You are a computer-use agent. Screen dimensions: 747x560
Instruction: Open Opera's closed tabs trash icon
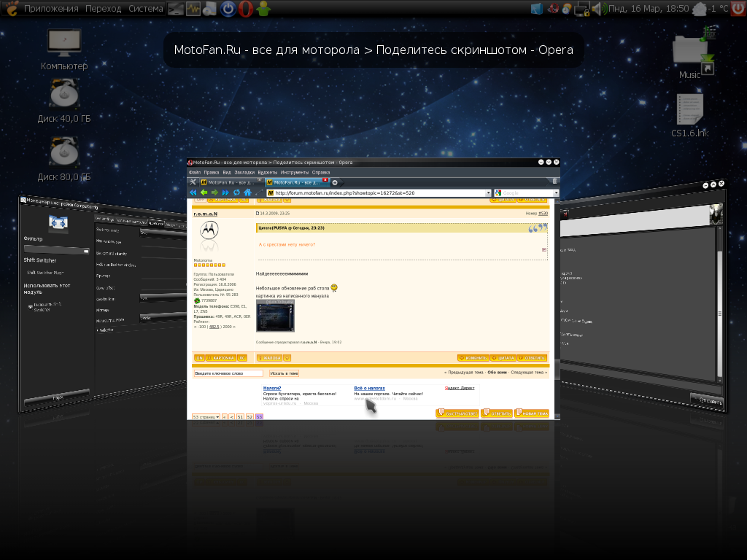[555, 181]
